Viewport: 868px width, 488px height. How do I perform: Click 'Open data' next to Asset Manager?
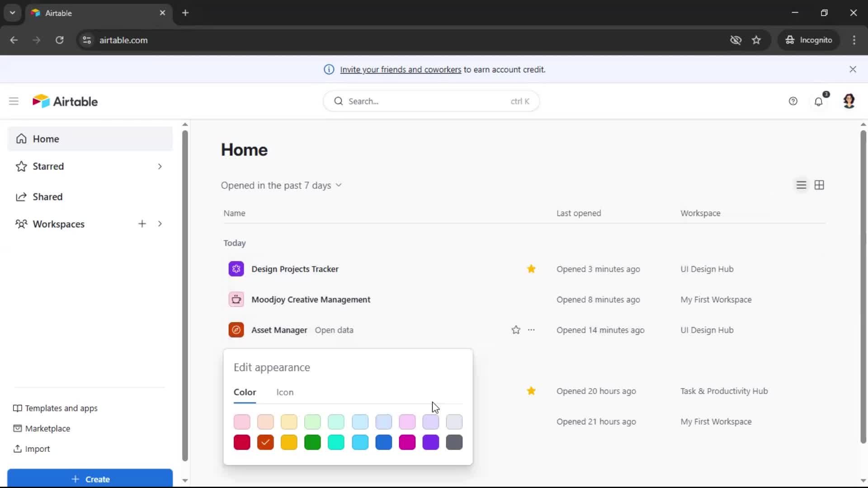tap(334, 330)
